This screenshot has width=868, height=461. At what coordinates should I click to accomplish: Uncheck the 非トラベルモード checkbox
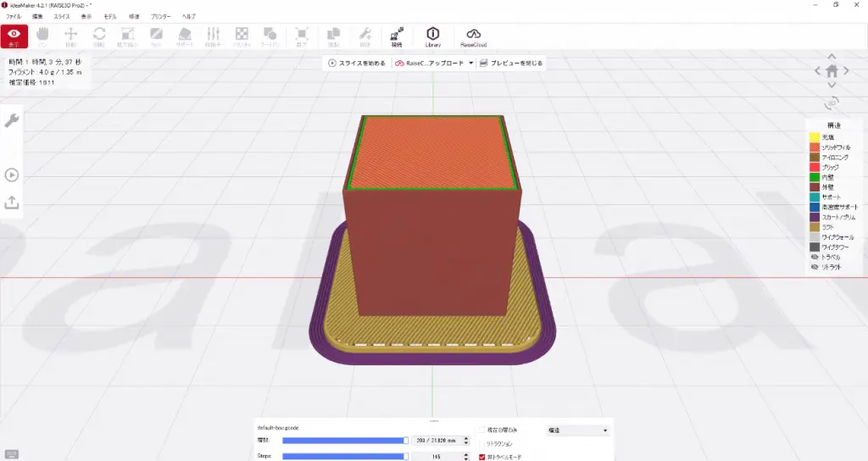click(483, 457)
